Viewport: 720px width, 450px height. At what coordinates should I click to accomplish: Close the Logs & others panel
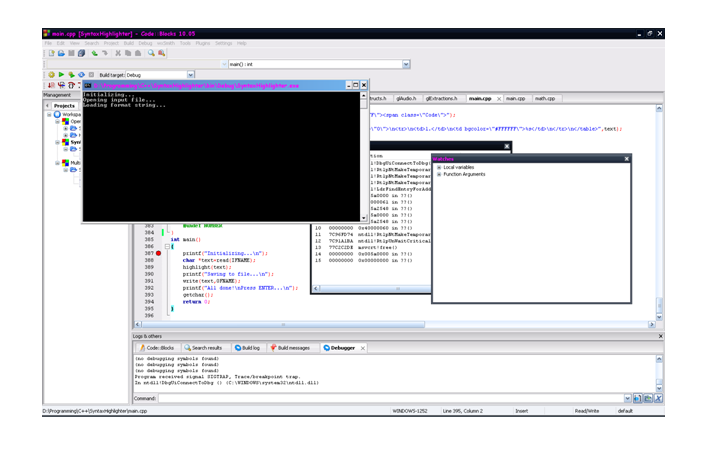(660, 337)
